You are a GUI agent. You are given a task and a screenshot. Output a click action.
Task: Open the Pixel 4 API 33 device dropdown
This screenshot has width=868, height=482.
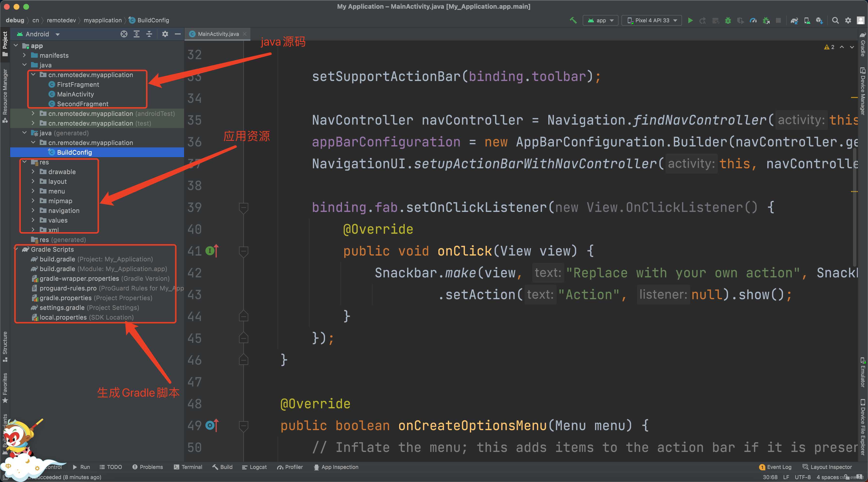coord(652,21)
